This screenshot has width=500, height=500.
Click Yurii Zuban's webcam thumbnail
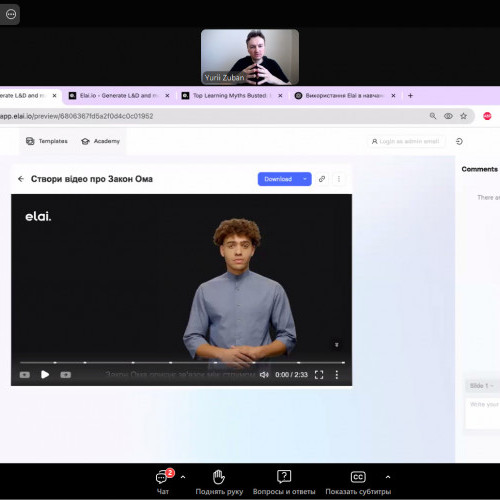(250, 57)
